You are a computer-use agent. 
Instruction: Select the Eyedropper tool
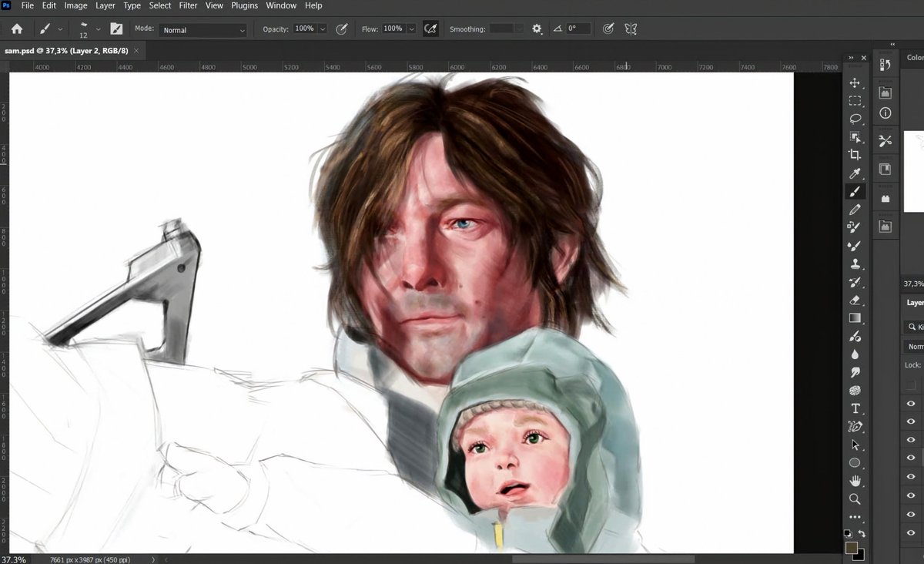[x=855, y=173]
